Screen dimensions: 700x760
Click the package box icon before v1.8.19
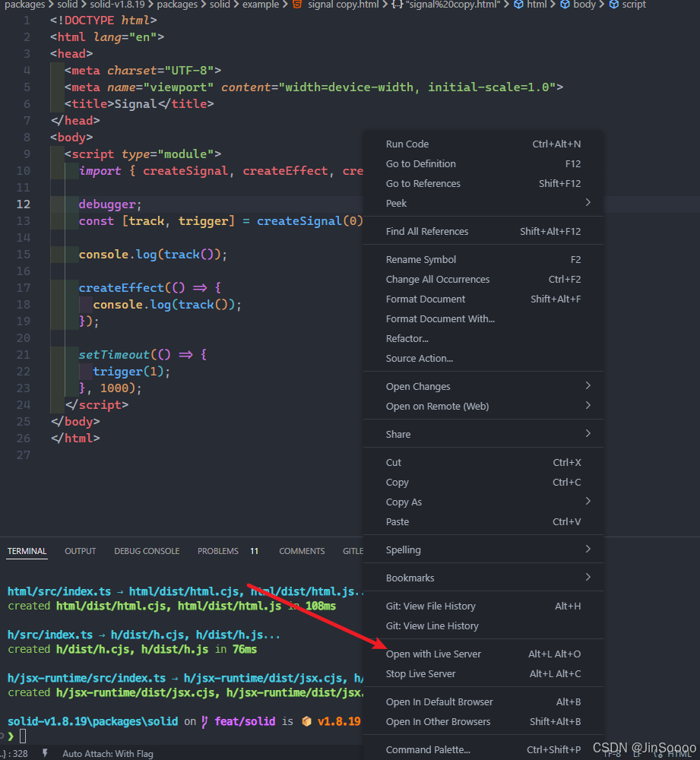[306, 721]
